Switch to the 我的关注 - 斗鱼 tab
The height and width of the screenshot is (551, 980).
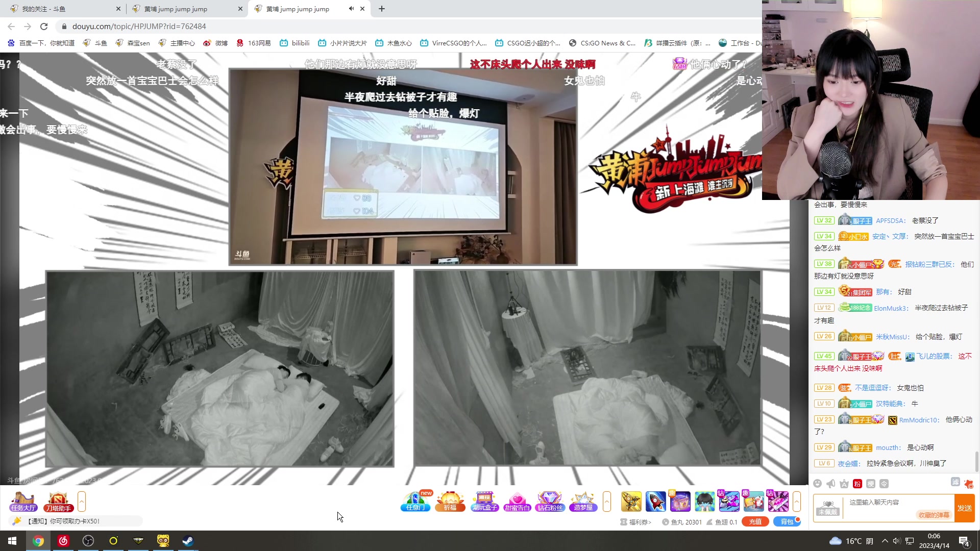65,9
